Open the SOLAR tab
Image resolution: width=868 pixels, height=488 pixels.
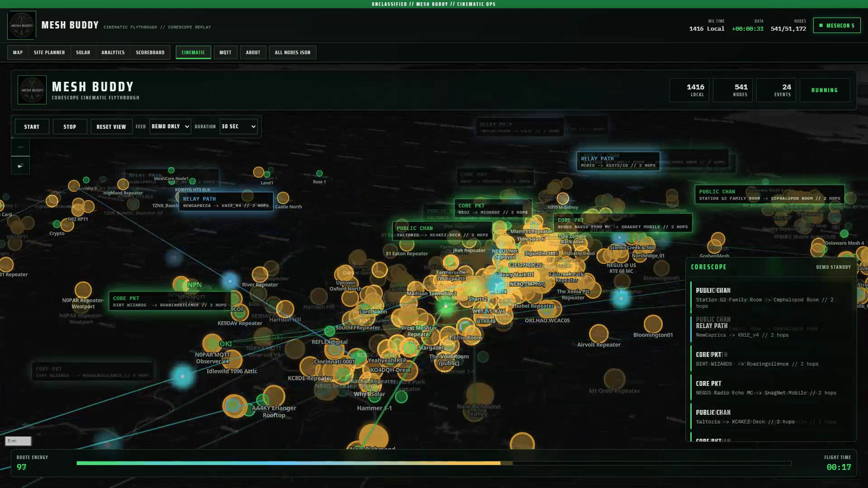click(x=83, y=52)
